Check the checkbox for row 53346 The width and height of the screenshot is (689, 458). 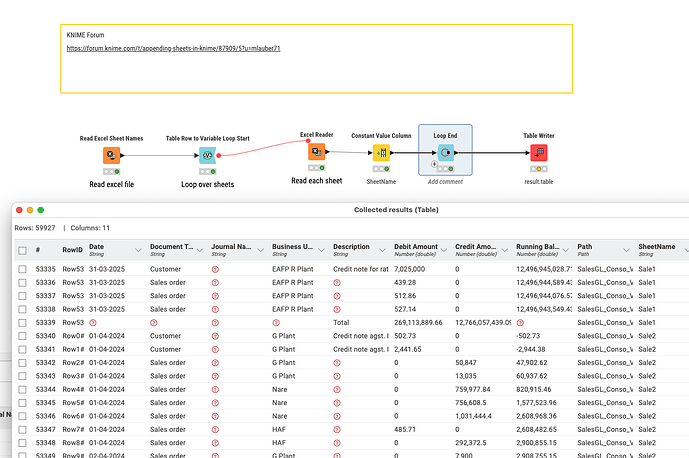coord(22,416)
